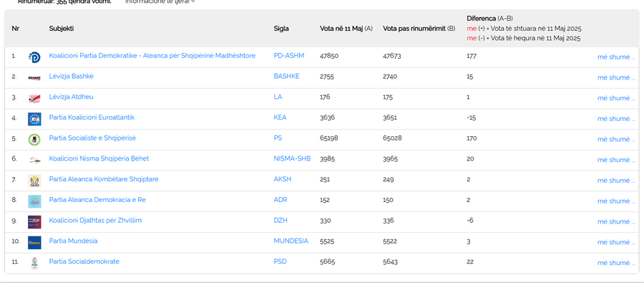644x283 pixels.
Task: Open 'më shumë' for the PD-ASHM row
Action: click(x=616, y=57)
